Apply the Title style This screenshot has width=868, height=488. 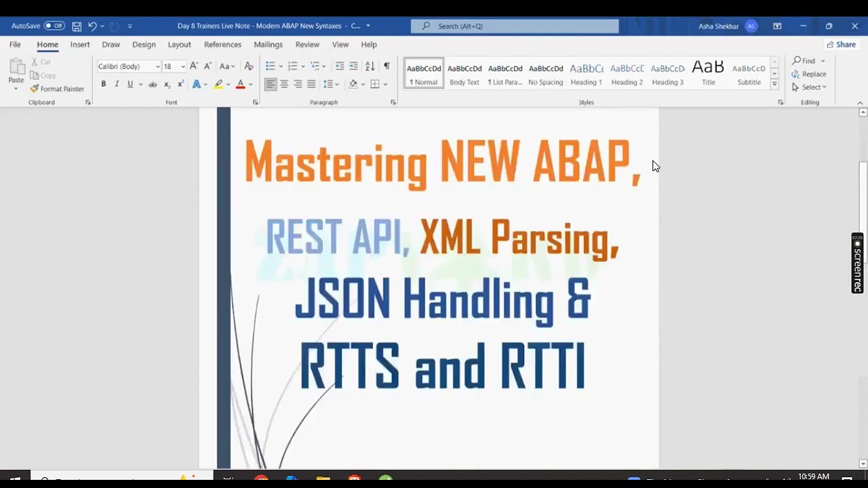coord(708,73)
